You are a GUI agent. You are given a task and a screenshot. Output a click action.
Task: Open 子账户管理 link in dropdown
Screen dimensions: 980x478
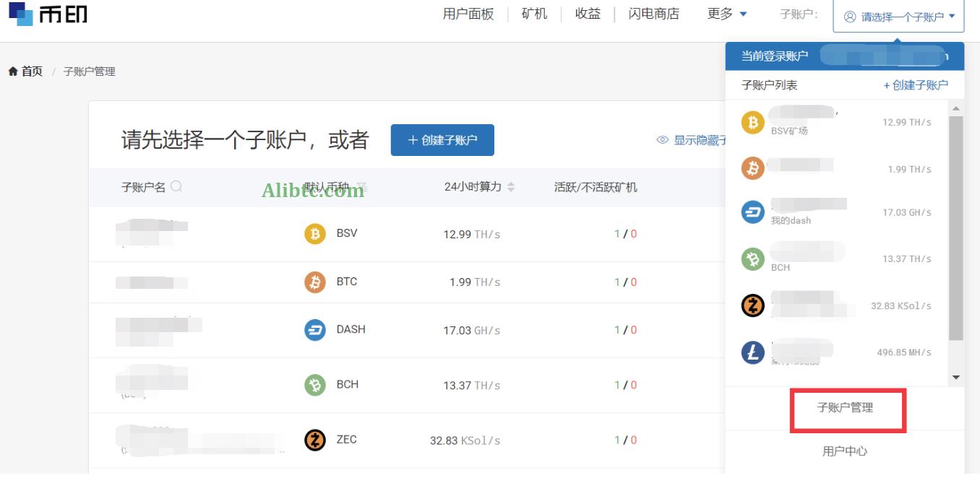pyautogui.click(x=845, y=408)
